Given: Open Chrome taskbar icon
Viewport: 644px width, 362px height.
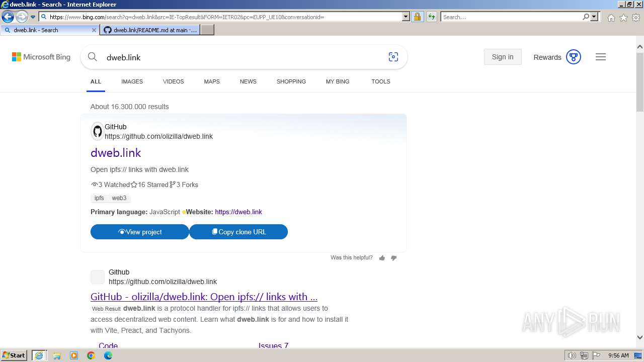Looking at the screenshot, I should 91,355.
